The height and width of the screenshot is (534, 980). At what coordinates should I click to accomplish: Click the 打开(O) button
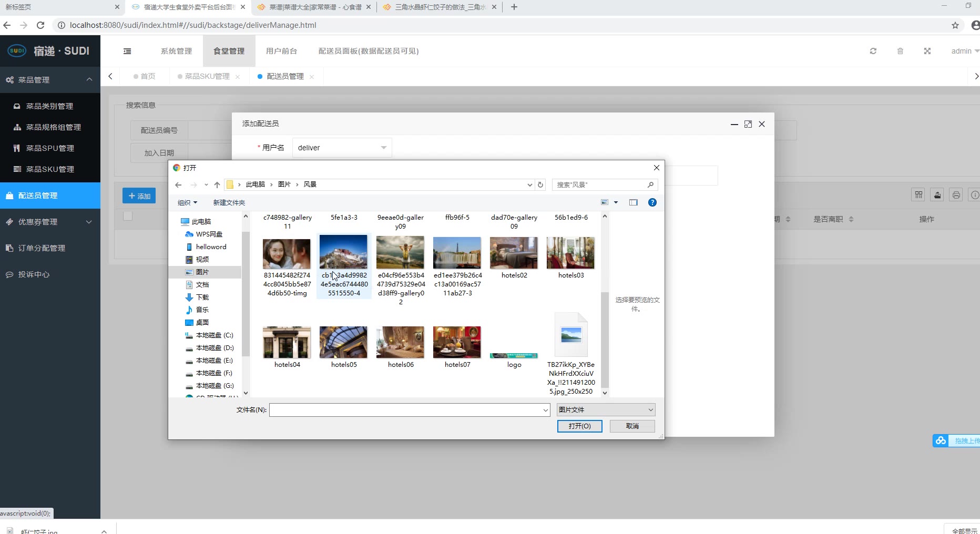(x=579, y=426)
